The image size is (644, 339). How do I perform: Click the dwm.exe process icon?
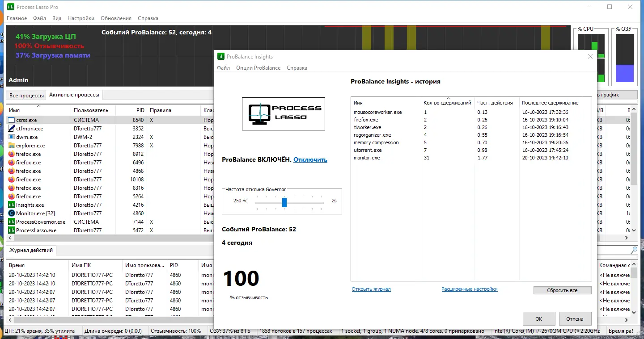click(x=12, y=137)
